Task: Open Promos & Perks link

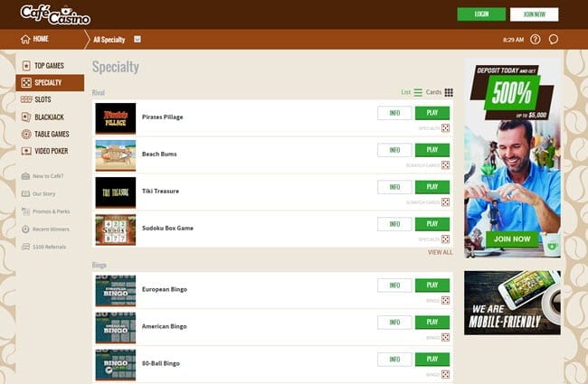Action: [51, 211]
